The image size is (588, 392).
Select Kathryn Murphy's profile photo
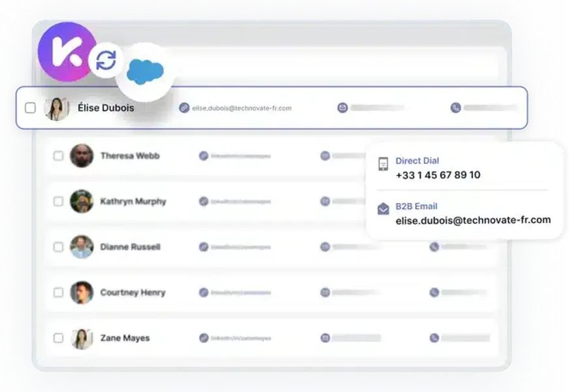coord(81,201)
